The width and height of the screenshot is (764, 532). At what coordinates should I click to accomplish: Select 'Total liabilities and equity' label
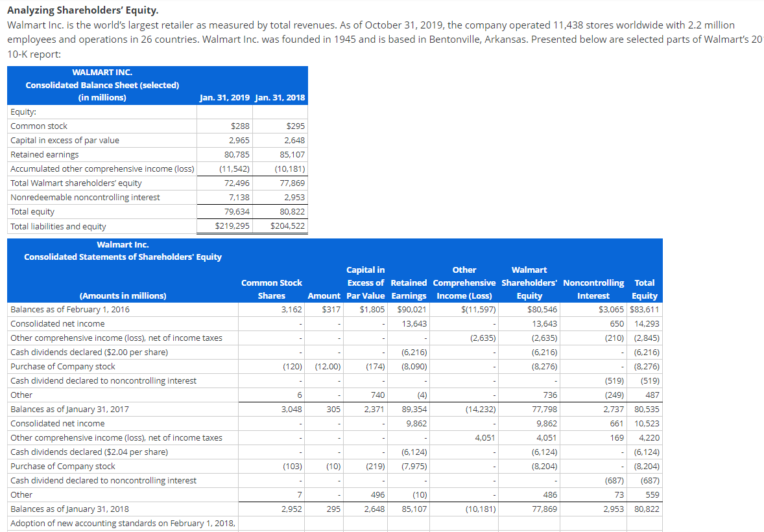tap(58, 226)
